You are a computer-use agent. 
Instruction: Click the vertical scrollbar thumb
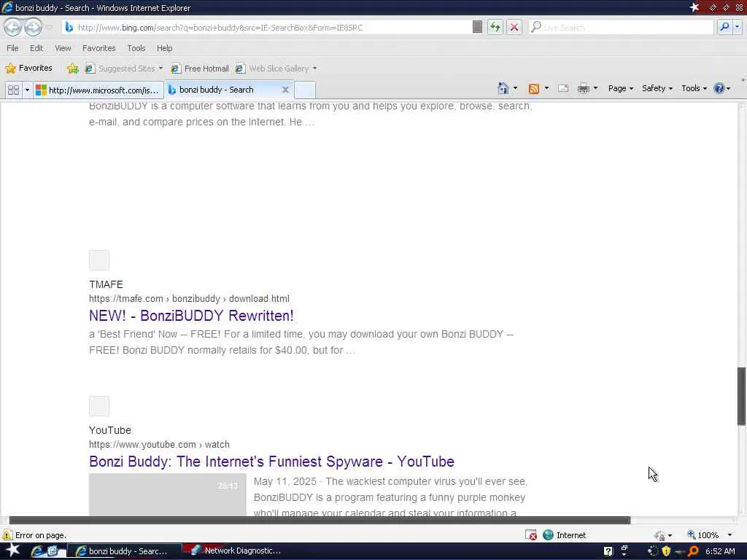(741, 396)
